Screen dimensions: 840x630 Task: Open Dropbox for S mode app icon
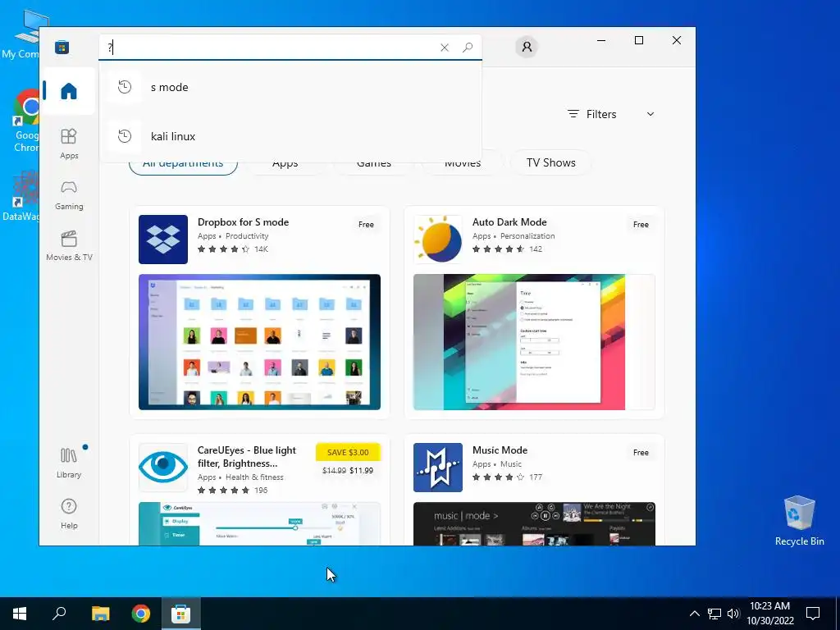(163, 240)
